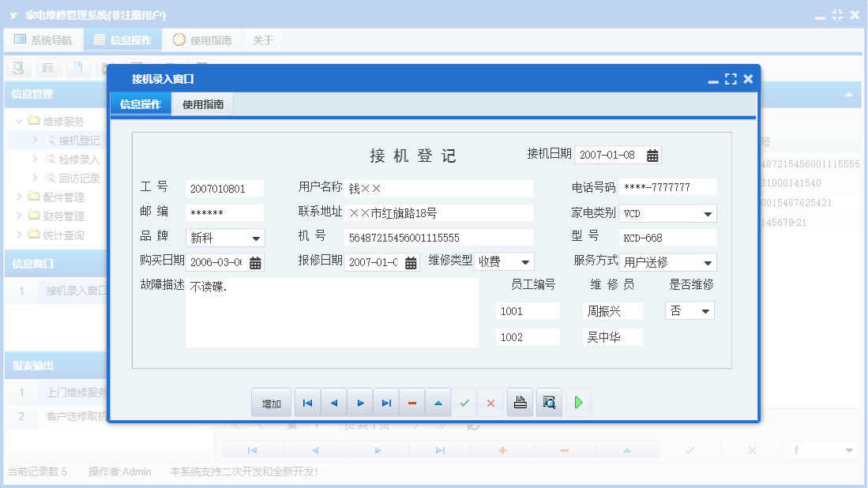Image resolution: width=868 pixels, height=488 pixels.
Task: Open the 家电类别 dropdown showing VCD
Action: click(x=709, y=213)
